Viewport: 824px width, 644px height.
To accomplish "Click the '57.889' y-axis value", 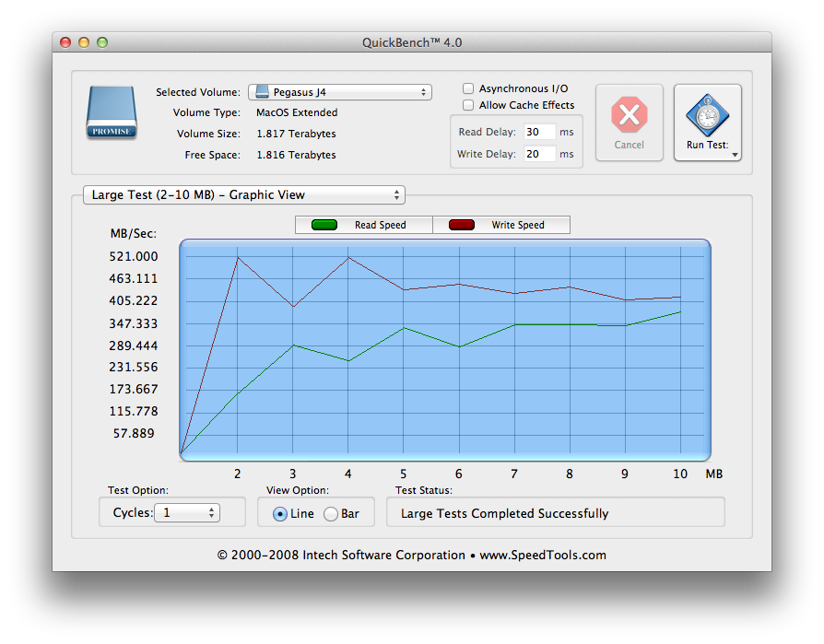I will pos(134,433).
